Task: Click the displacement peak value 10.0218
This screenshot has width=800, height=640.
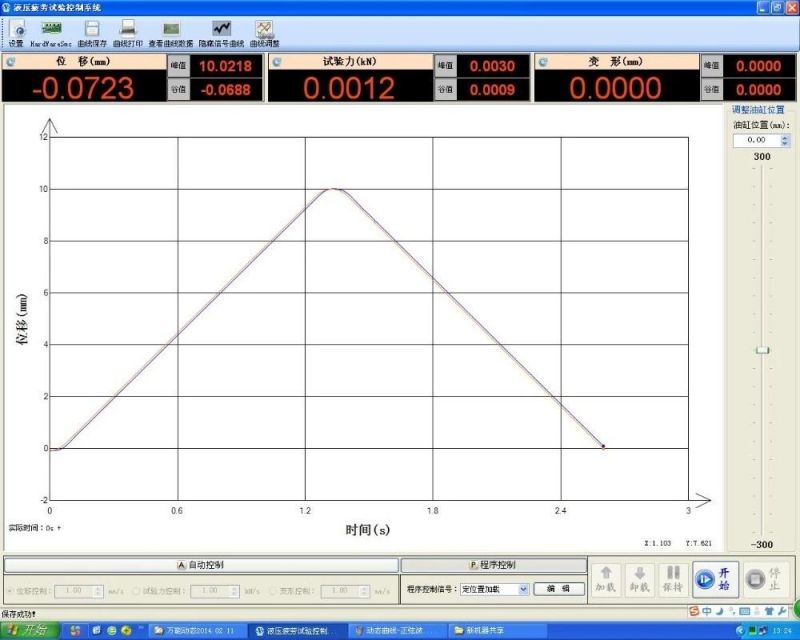Action: pyautogui.click(x=226, y=66)
